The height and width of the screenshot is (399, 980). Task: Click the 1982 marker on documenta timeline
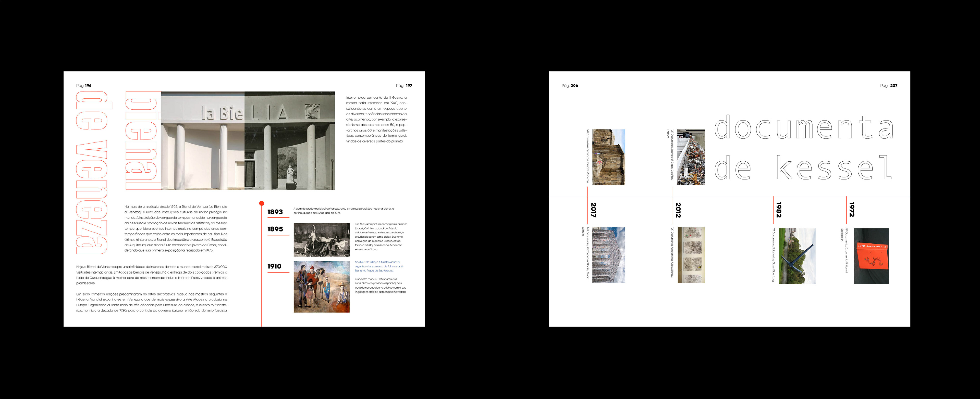[779, 210]
